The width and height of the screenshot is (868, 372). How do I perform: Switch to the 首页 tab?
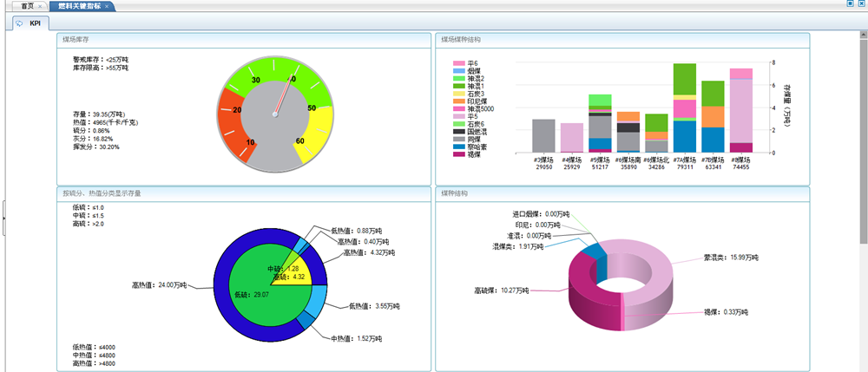(27, 6)
